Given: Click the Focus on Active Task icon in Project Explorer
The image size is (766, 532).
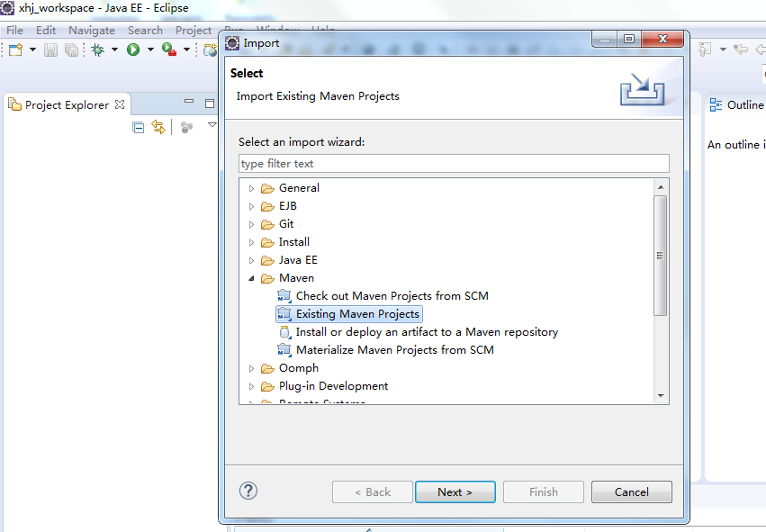Looking at the screenshot, I should click(x=186, y=128).
